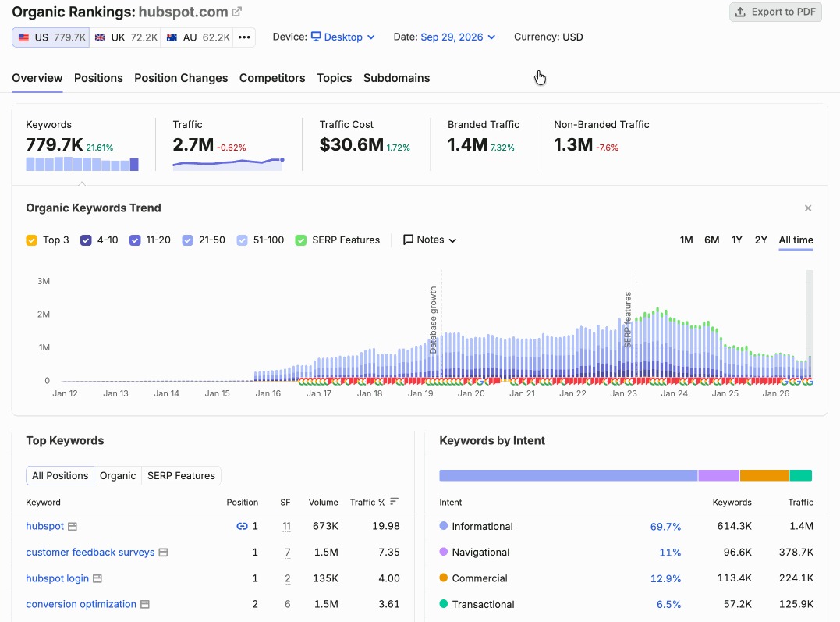Open the Date Sep 29, 2026 dropdown
The image size is (840, 622).
click(x=458, y=37)
